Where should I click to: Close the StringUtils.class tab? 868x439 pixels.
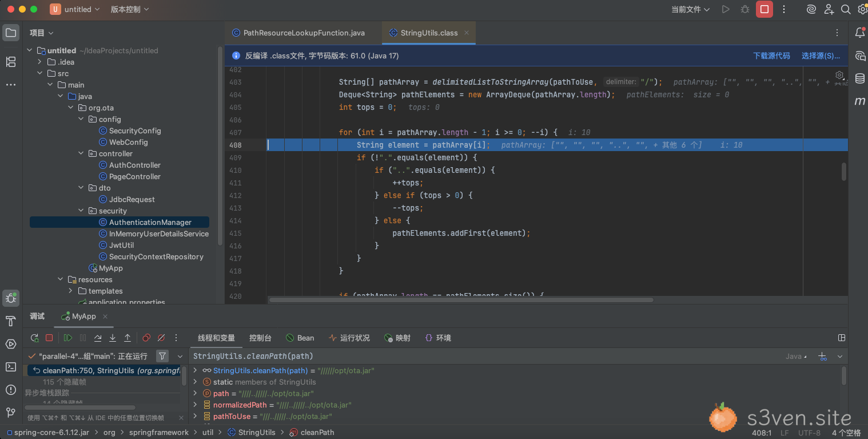466,33
